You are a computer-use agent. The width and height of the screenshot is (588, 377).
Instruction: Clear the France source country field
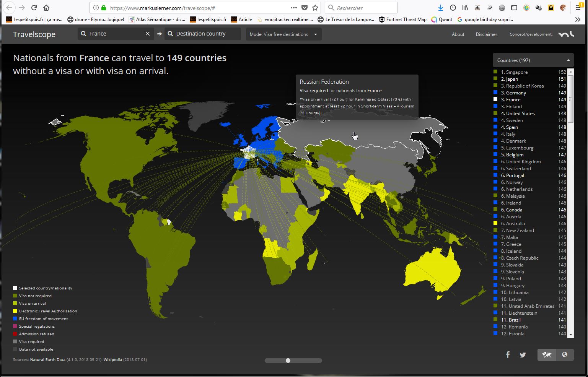148,34
